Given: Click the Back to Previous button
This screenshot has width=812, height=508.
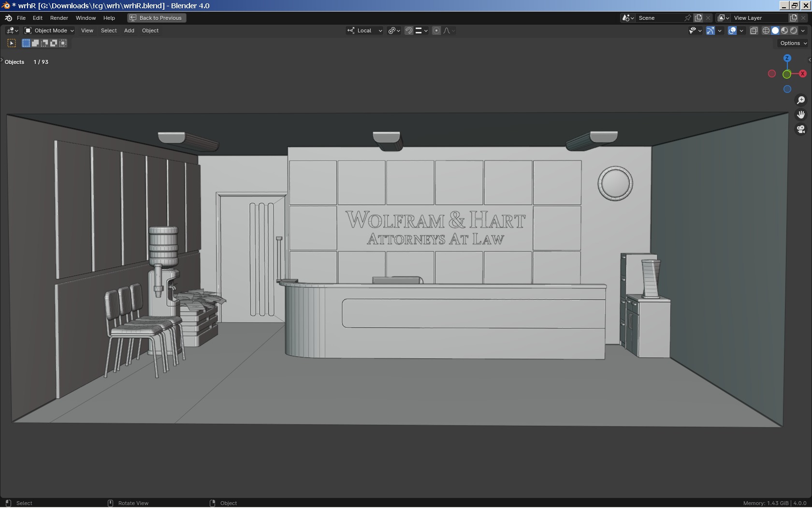Looking at the screenshot, I should (157, 18).
